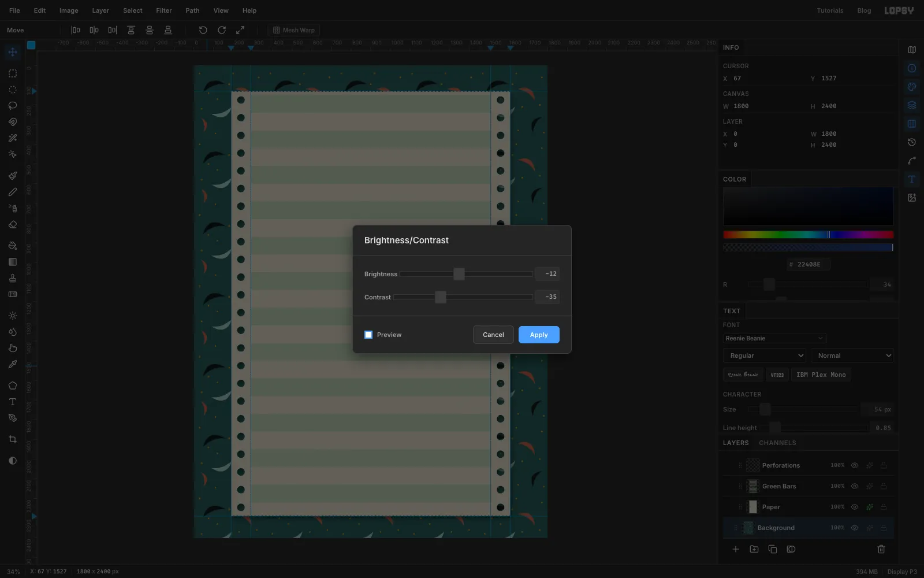Select the paint bucket tool
The width and height of the screenshot is (924, 578).
point(13,246)
